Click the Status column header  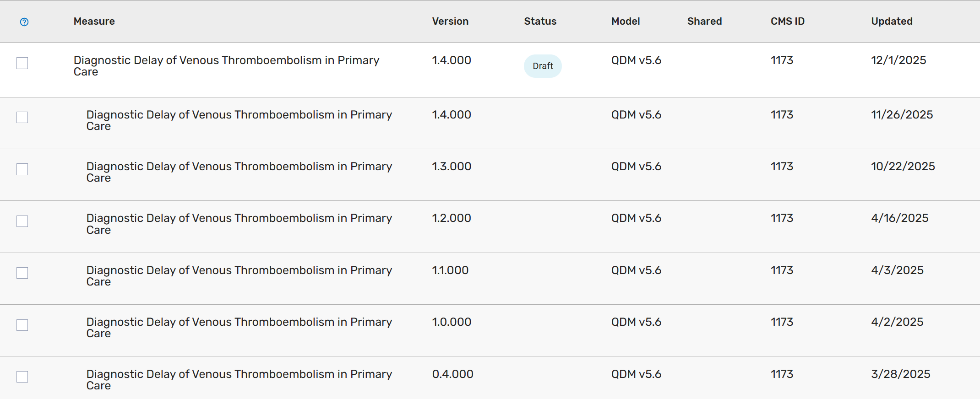click(540, 22)
